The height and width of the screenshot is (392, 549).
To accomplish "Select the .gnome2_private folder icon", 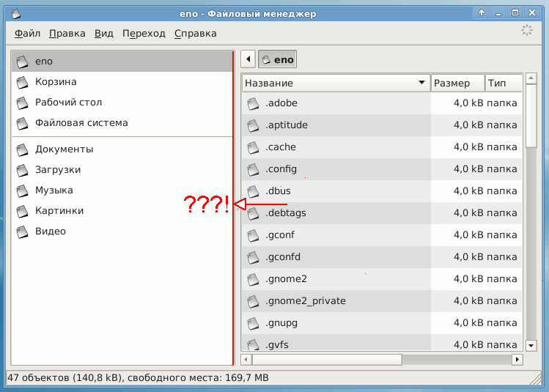I will click(253, 301).
